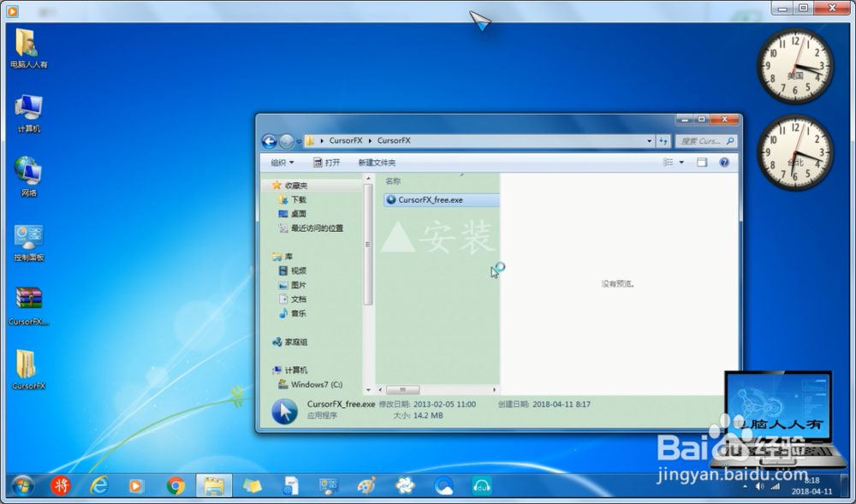Focus the Explorer search box
Image resolution: width=856 pixels, height=504 pixels.
(x=706, y=140)
